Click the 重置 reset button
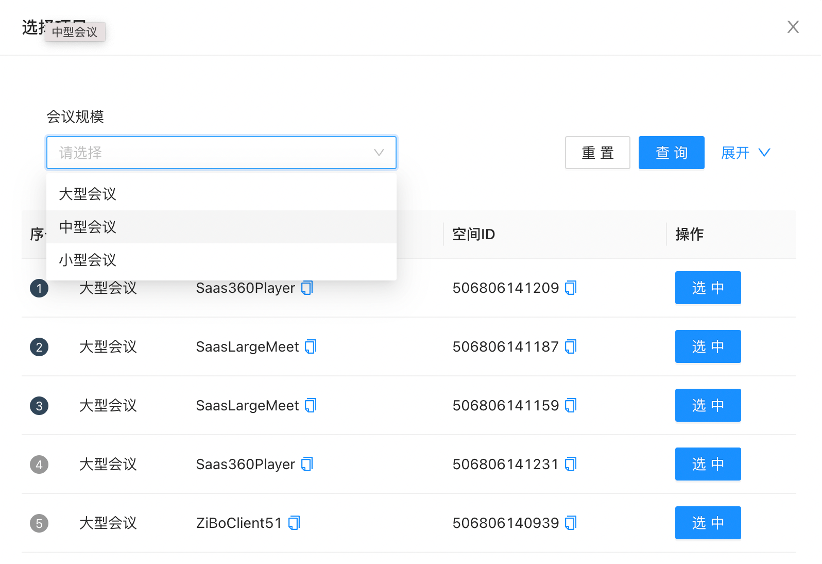The height and width of the screenshot is (564, 822). 597,153
